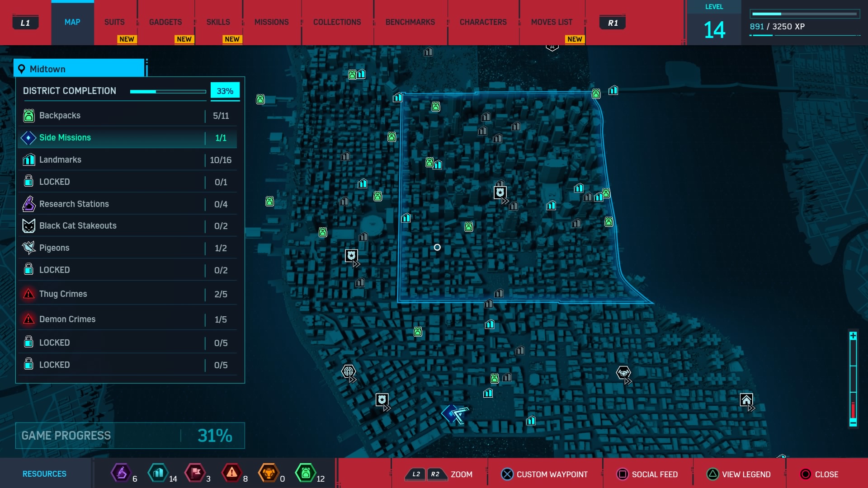Screen dimensions: 868x488
Task: Switch to the Skills tab
Action: pos(218,22)
